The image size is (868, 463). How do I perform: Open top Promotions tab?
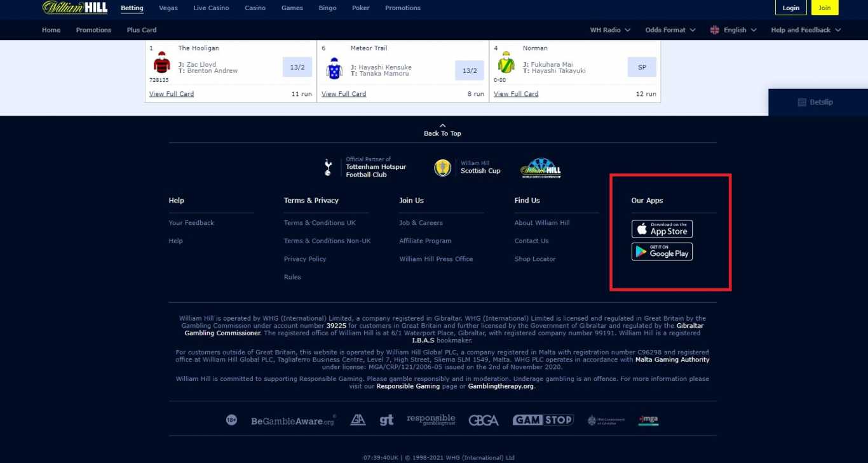[x=403, y=8]
